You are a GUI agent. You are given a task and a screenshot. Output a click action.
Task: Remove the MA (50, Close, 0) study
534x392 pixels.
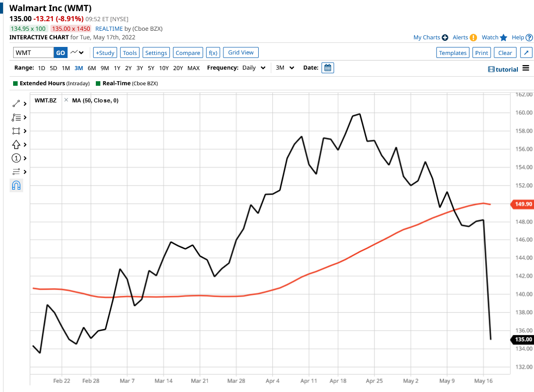(x=66, y=100)
